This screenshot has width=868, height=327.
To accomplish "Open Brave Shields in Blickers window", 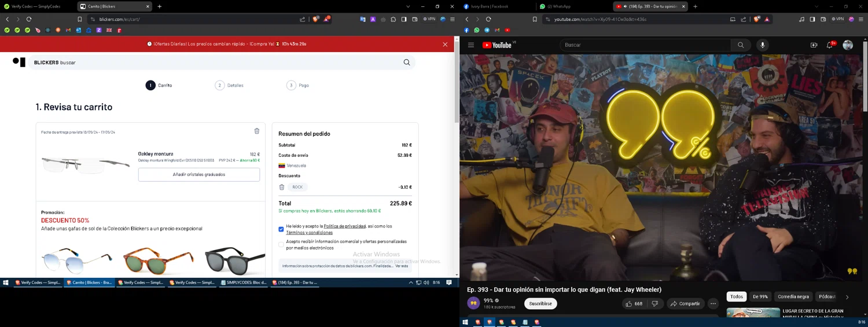I will (x=315, y=19).
